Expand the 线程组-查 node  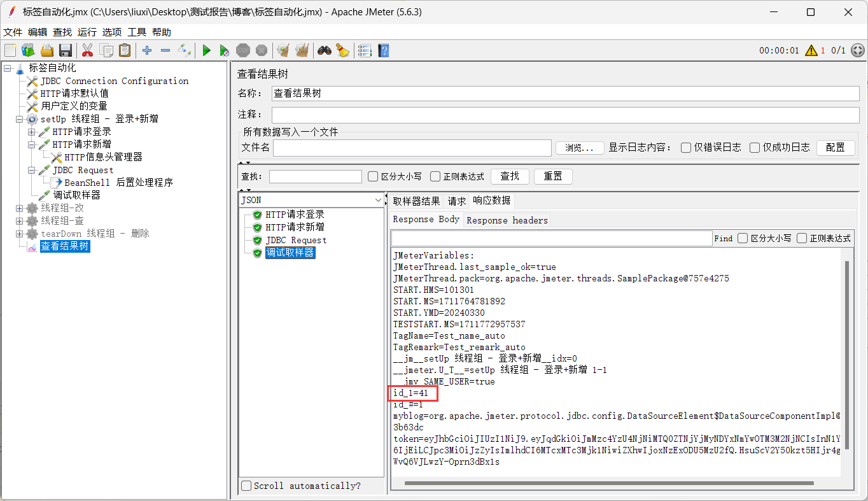[x=20, y=221]
